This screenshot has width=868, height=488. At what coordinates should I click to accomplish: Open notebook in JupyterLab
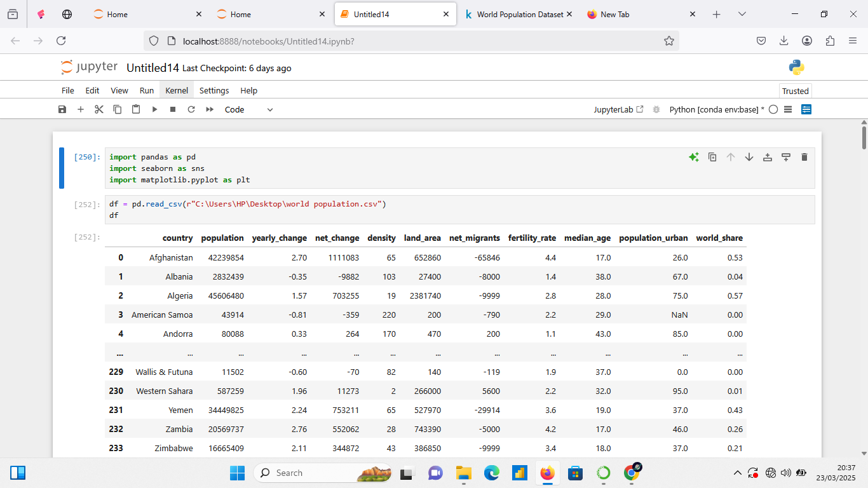click(618, 109)
